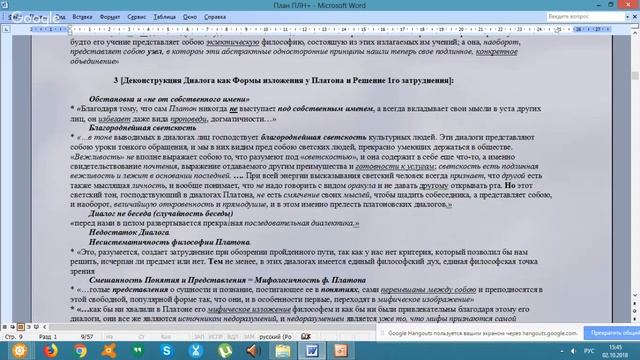Toggle the ИСПР track changes indicator

point(216,337)
